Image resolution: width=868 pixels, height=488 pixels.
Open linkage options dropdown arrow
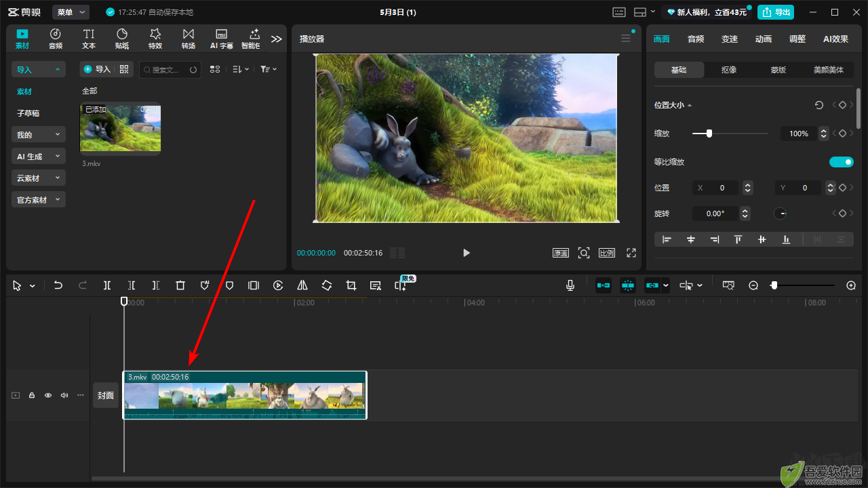coord(666,285)
